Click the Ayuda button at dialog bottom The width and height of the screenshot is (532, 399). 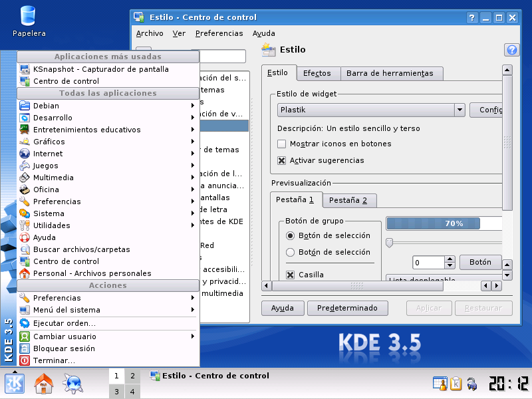pos(283,308)
